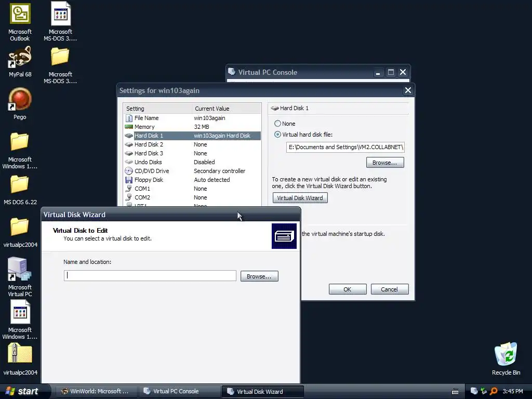Click the Virtual Disk Wizard button in Settings

(x=300, y=198)
